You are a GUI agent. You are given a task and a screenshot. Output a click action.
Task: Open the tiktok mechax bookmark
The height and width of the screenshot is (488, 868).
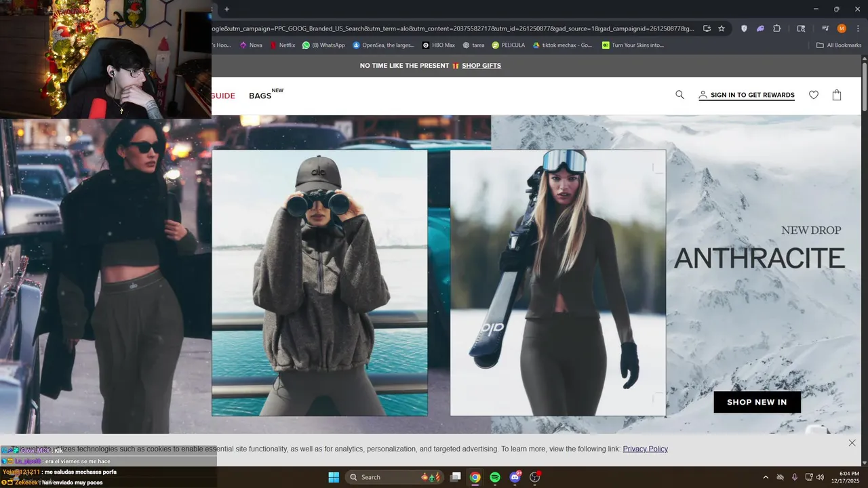point(562,45)
